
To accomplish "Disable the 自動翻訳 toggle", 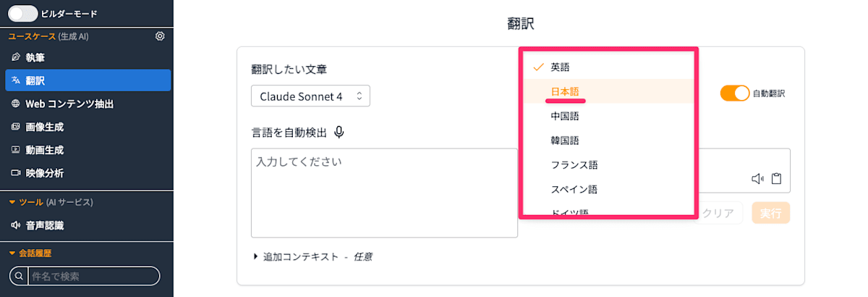I will point(734,93).
